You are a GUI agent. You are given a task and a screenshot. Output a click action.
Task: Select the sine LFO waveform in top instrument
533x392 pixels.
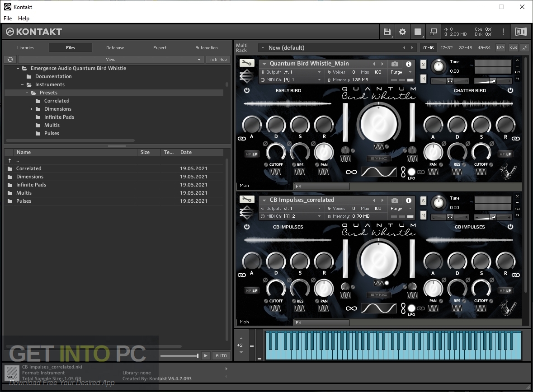tap(379, 172)
